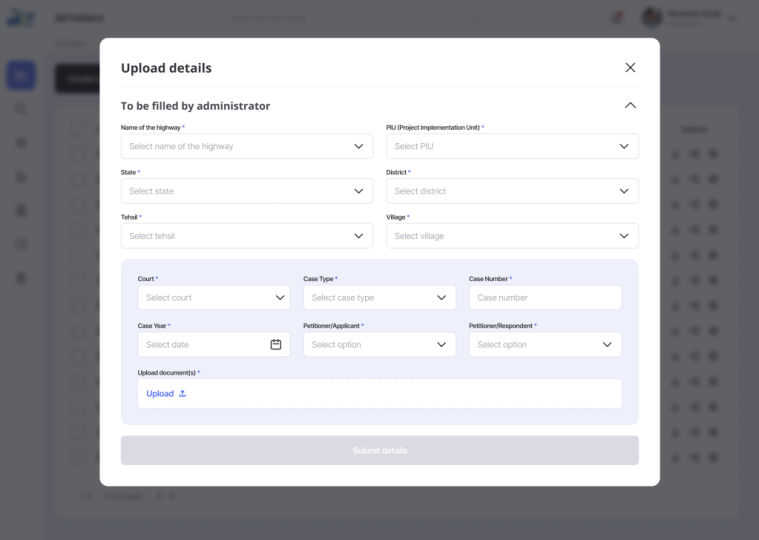Click the upload arrow icon

pos(183,394)
